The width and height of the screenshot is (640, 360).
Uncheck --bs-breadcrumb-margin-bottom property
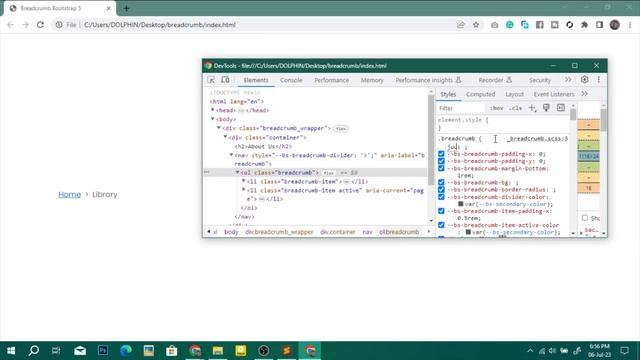tap(441, 168)
